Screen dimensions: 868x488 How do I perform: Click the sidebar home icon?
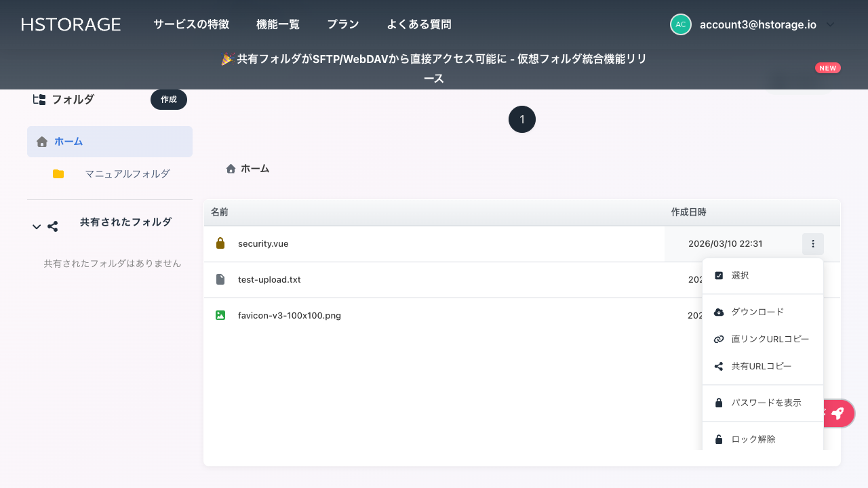coord(42,142)
